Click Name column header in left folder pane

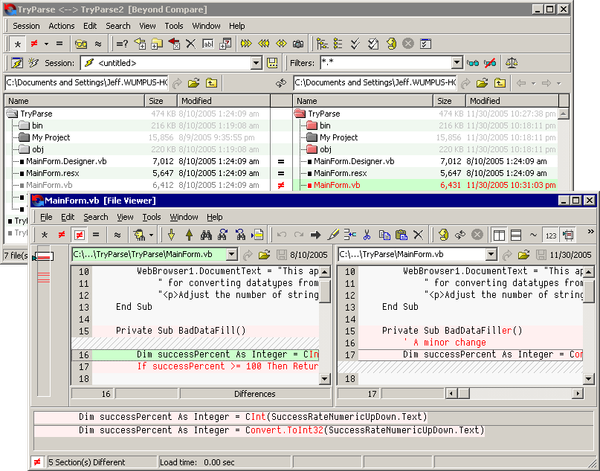75,101
